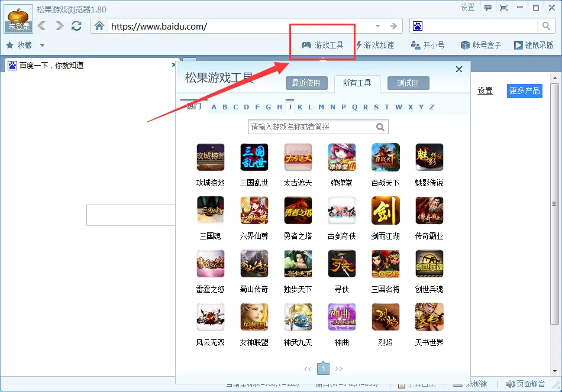This screenshot has height=392, width=562.
Task: Launch the 弹弹堂 game icon
Action: click(x=341, y=157)
